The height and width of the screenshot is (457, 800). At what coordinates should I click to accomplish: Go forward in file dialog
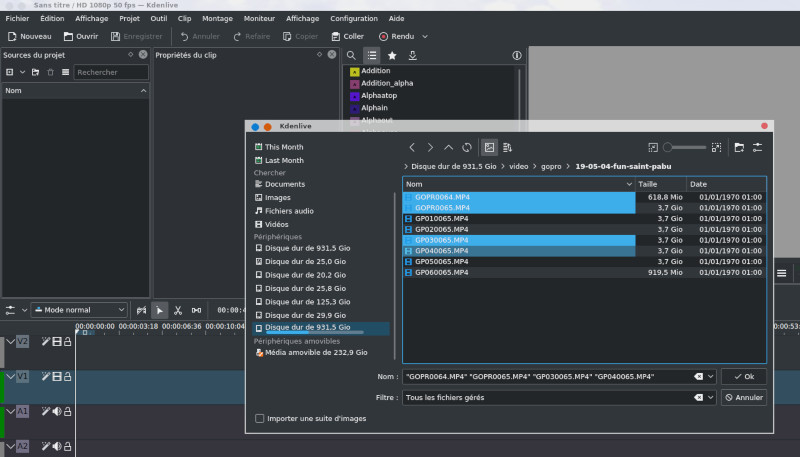pos(430,147)
